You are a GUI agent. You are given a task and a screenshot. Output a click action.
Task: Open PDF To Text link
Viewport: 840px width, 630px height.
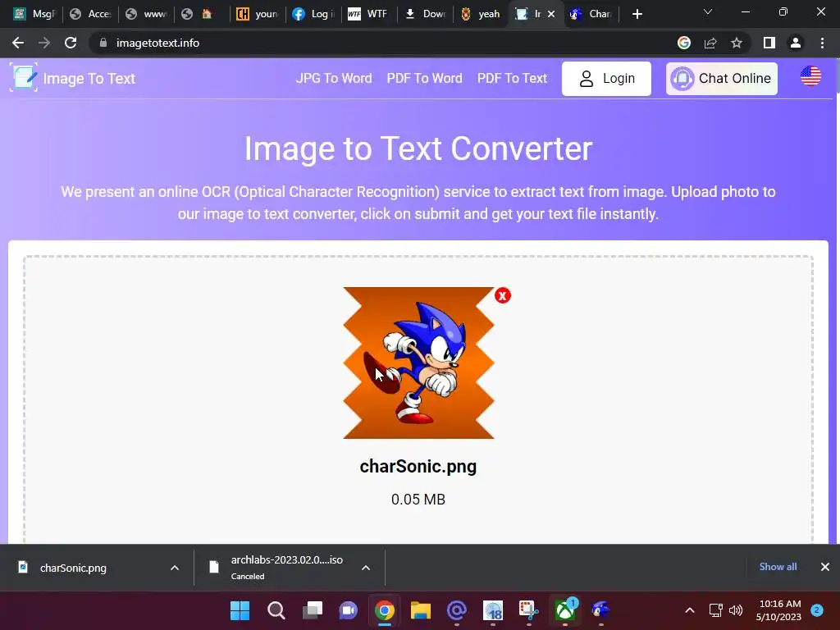pyautogui.click(x=512, y=78)
